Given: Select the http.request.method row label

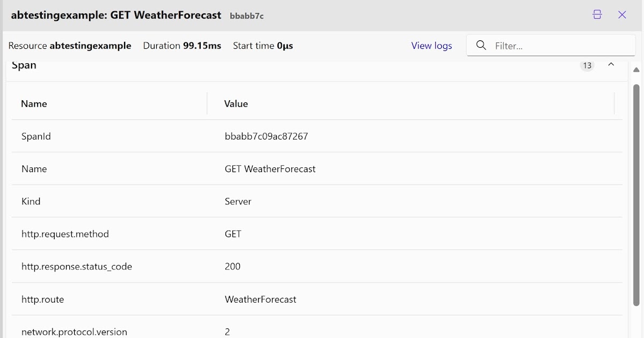Looking at the screenshot, I should pyautogui.click(x=65, y=234).
